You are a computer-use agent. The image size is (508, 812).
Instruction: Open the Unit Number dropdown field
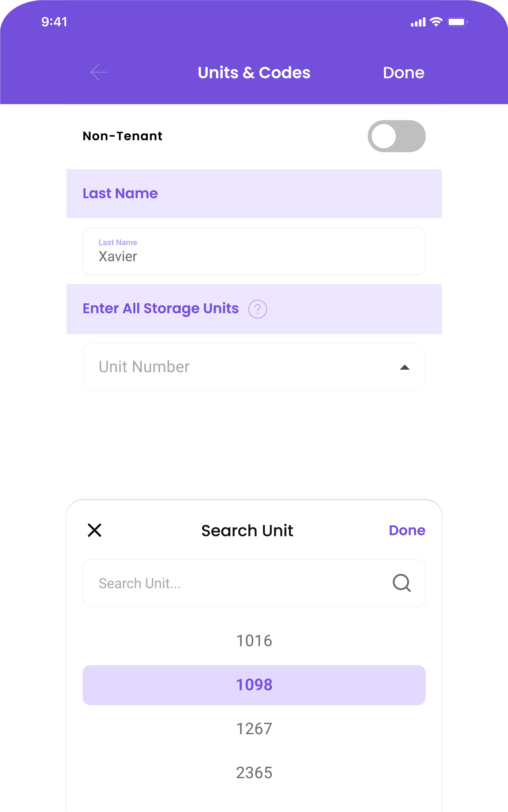(x=254, y=367)
